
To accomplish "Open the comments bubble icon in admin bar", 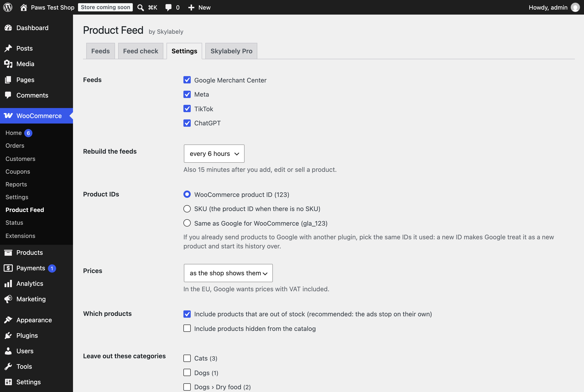I will pos(168,8).
